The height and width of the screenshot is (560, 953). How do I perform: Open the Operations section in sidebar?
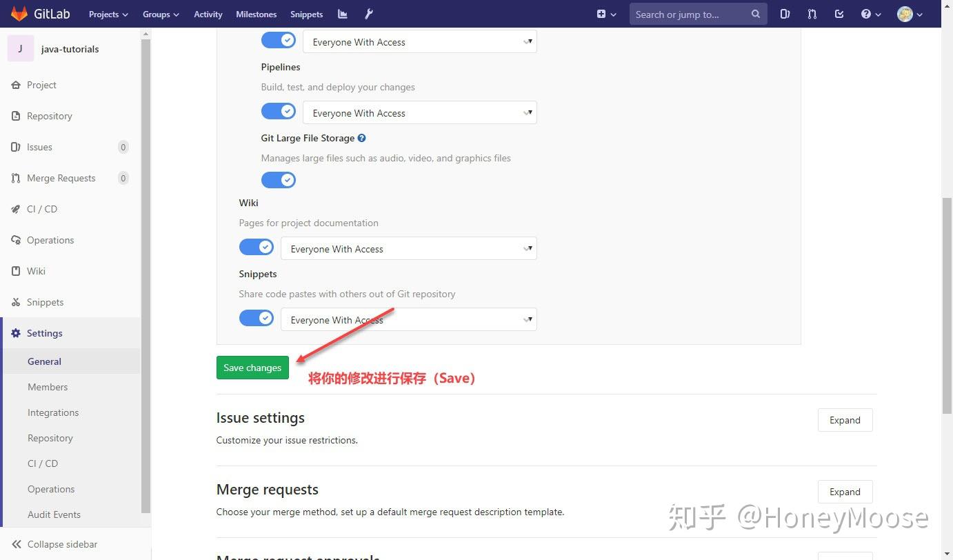point(50,240)
